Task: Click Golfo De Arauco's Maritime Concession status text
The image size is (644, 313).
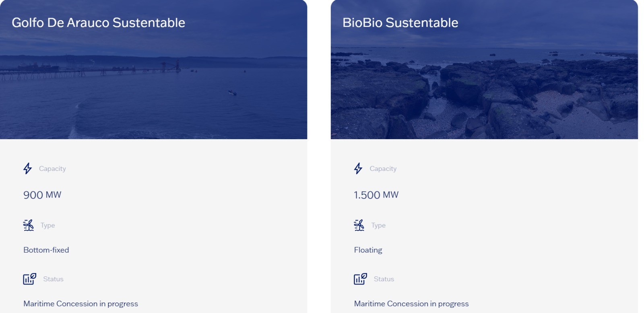Action: tap(80, 304)
